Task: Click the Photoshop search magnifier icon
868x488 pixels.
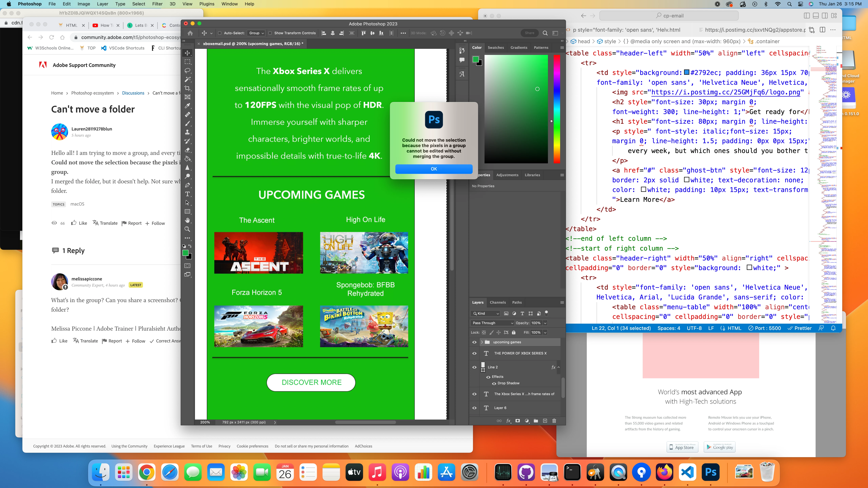Action: click(x=545, y=33)
